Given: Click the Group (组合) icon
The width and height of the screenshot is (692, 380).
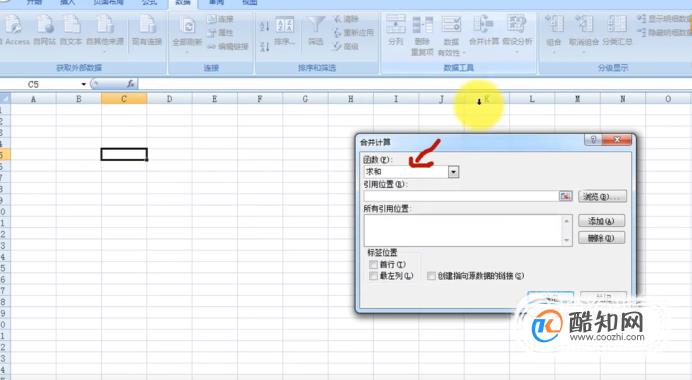Looking at the screenshot, I should coord(554,25).
